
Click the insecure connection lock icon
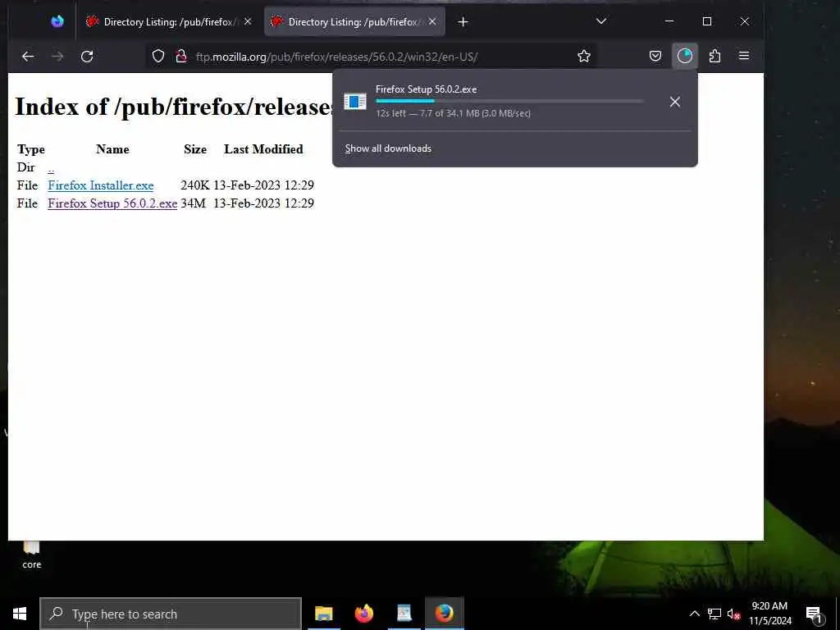pos(181,57)
